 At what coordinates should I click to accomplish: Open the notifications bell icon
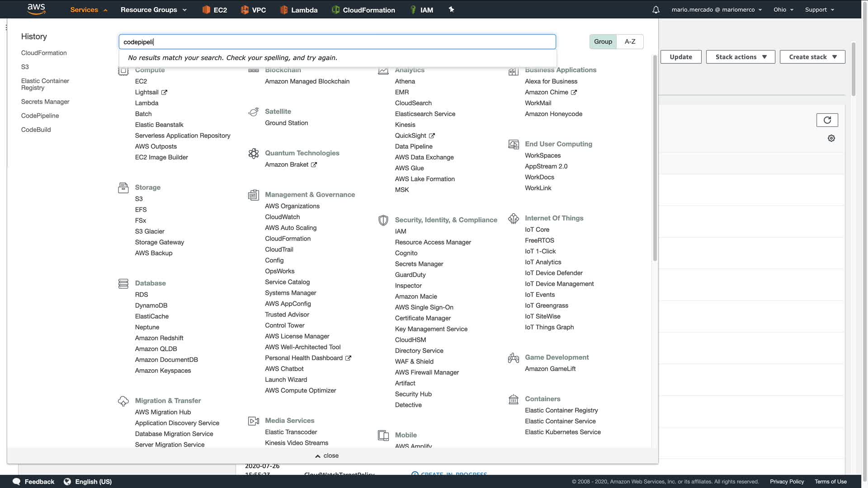pos(656,9)
